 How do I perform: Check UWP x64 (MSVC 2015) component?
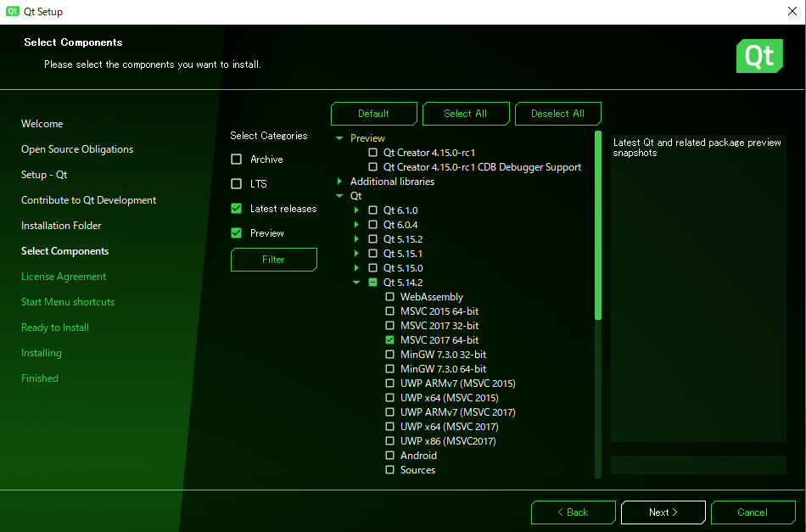390,397
